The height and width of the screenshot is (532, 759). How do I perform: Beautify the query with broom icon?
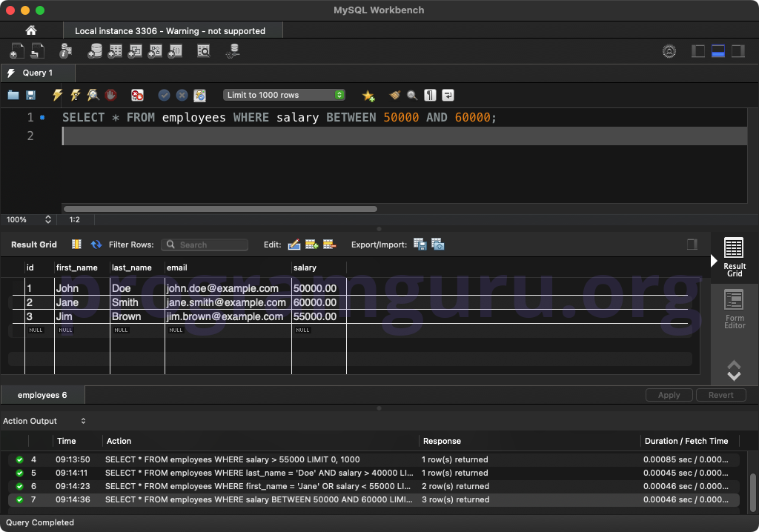click(x=394, y=95)
